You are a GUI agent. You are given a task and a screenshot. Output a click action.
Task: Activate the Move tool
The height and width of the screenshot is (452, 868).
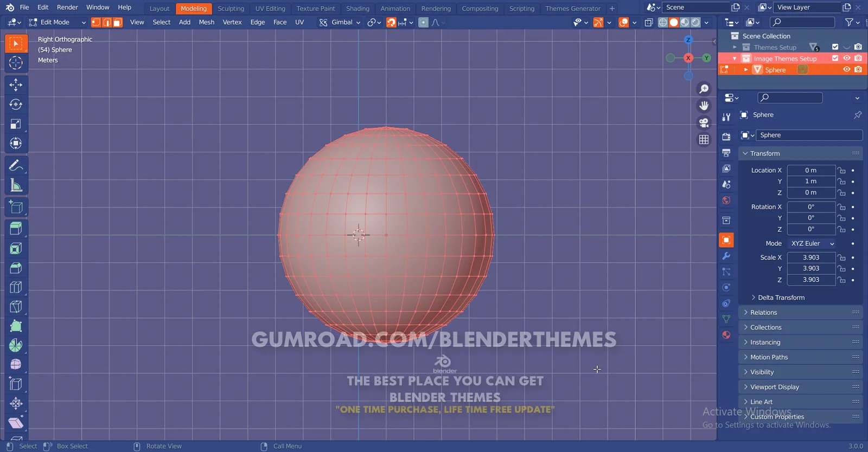[16, 85]
